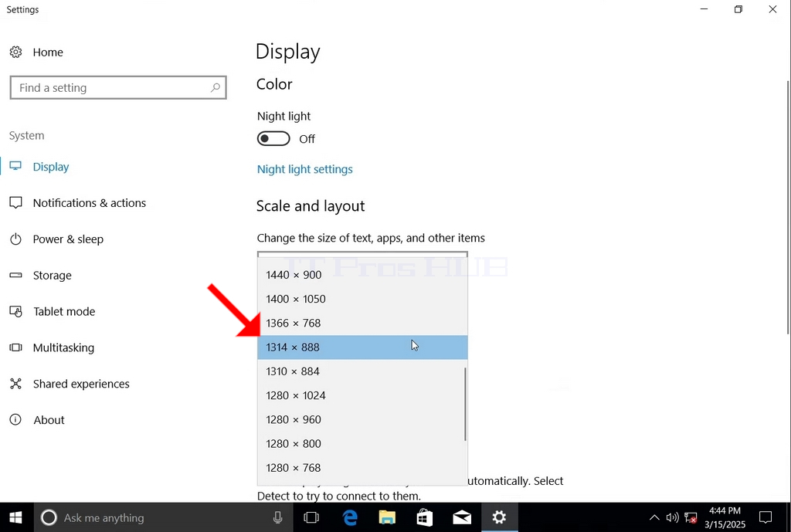Choose 1310 × 884 resolution

[362, 371]
